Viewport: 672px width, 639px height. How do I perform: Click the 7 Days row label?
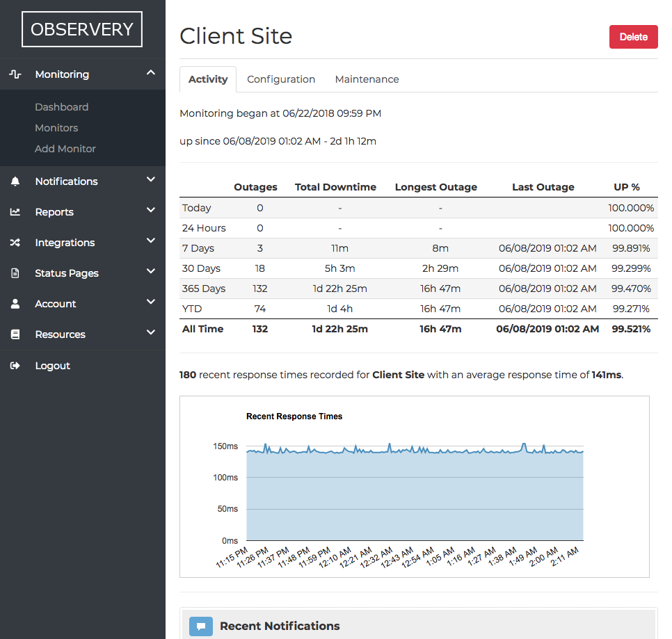point(198,248)
